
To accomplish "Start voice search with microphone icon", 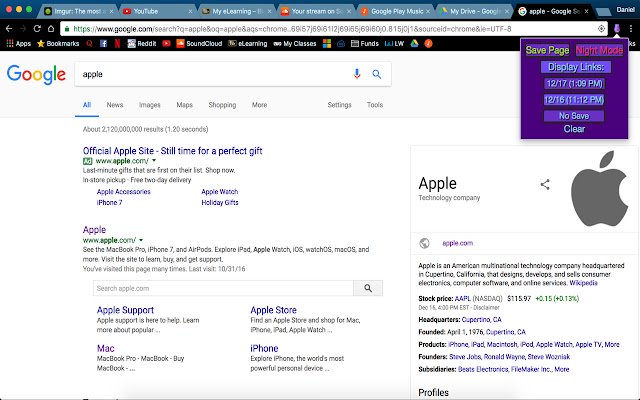I will [x=357, y=74].
